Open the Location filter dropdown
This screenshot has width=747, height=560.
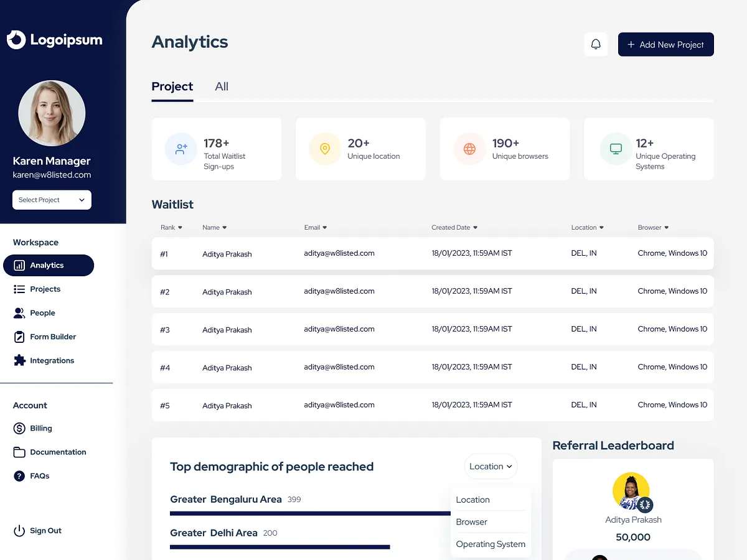coord(491,466)
